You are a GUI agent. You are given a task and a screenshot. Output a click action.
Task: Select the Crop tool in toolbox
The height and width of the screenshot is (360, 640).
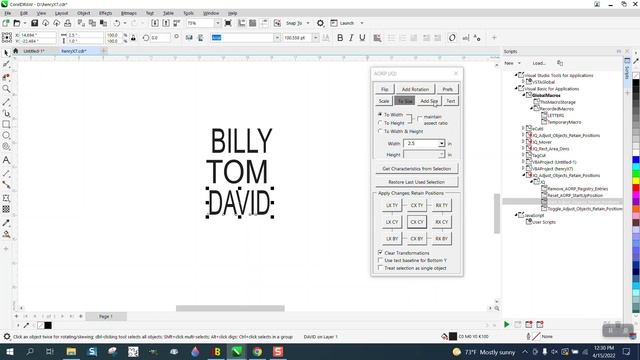coord(6,77)
